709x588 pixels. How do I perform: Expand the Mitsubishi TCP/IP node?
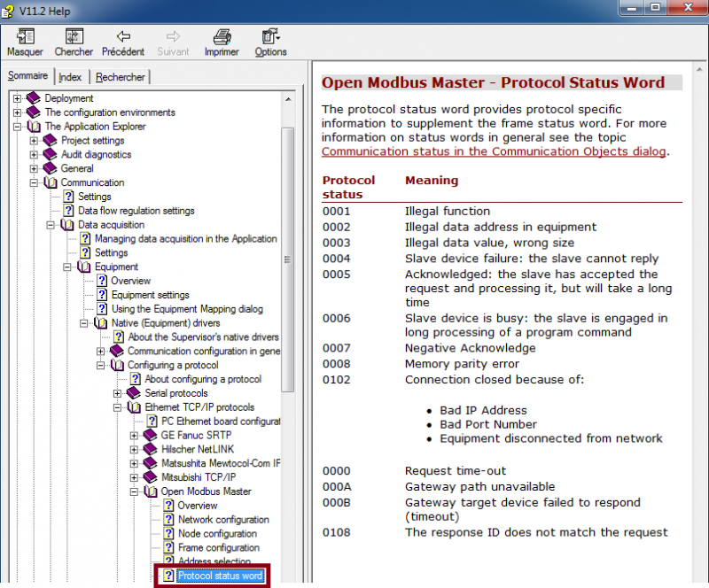[134, 477]
